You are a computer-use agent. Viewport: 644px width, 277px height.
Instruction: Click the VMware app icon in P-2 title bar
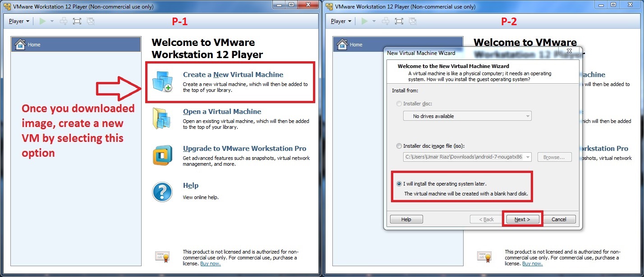(x=329, y=7)
